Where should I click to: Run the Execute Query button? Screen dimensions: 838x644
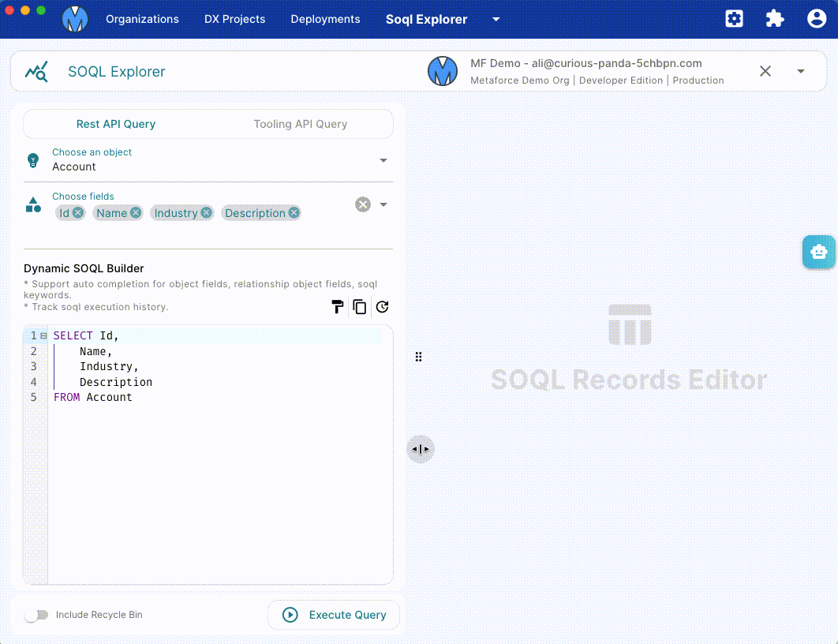pyautogui.click(x=334, y=615)
